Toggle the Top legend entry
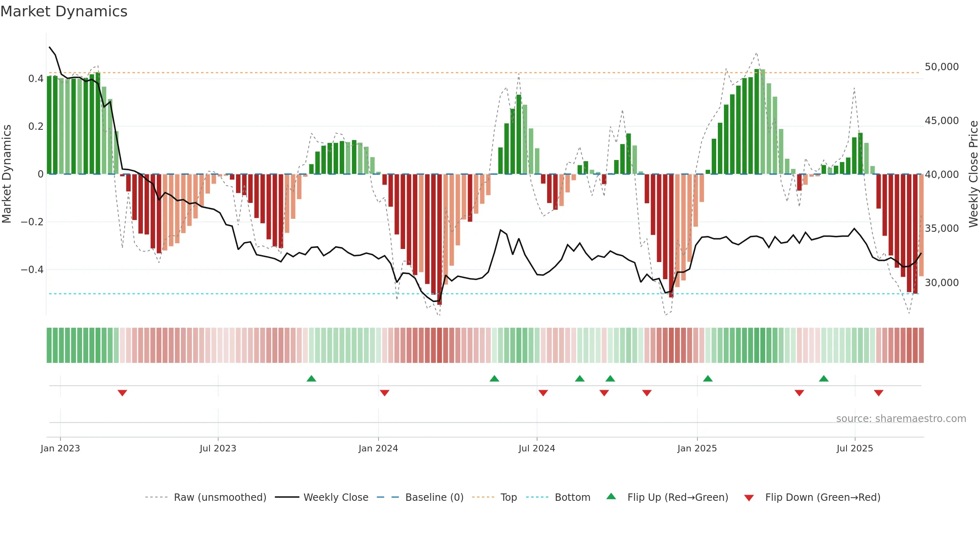This screenshot has width=980, height=551. click(494, 497)
